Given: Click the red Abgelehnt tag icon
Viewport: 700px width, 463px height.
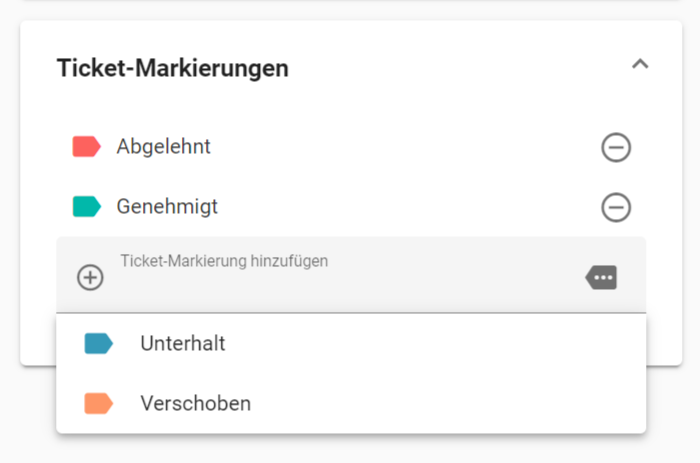Looking at the screenshot, I should (87, 146).
